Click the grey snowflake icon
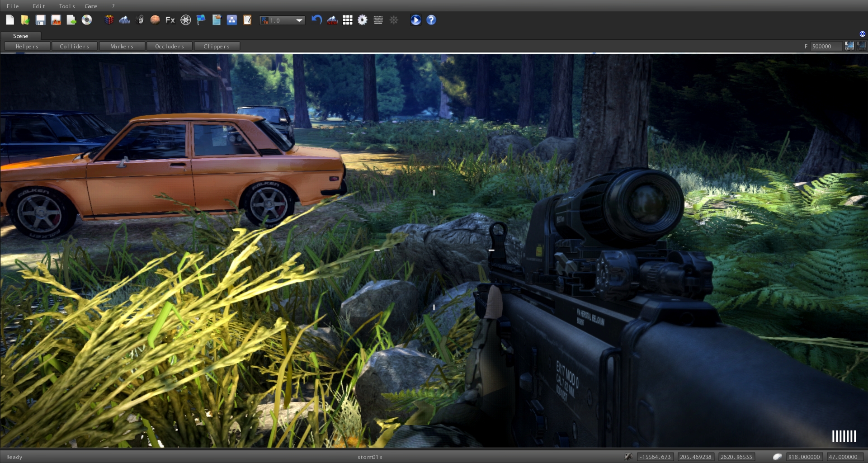Image resolution: width=868 pixels, height=463 pixels. tap(394, 20)
